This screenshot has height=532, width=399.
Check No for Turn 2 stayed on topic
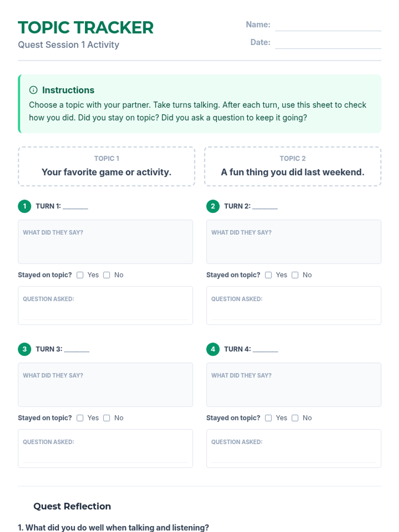(295, 275)
